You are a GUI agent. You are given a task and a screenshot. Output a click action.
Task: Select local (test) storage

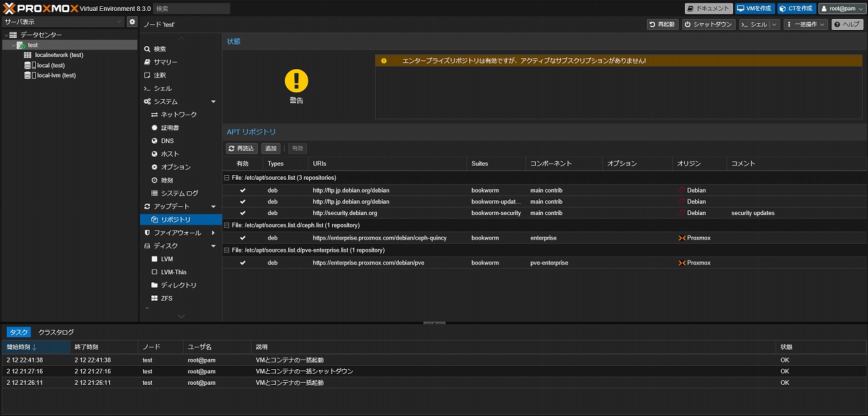[51, 65]
